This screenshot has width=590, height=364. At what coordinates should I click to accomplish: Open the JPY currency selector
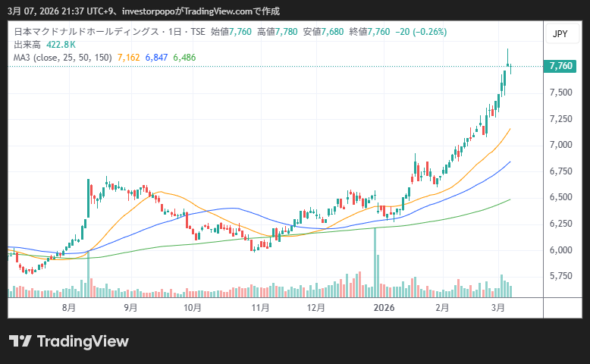[560, 34]
